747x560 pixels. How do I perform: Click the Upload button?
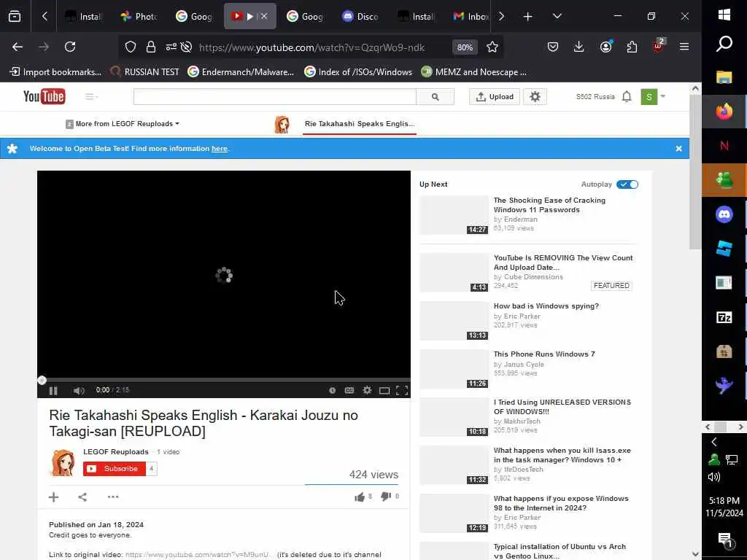coord(495,97)
